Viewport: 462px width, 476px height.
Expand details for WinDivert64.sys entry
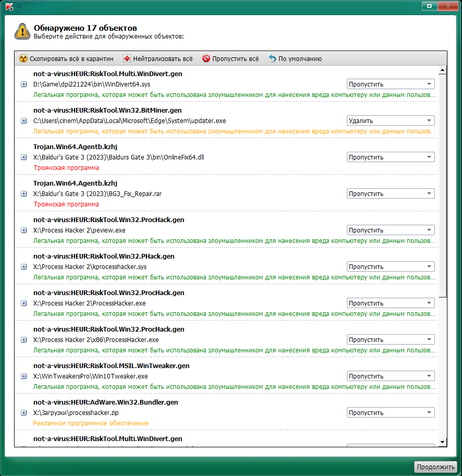point(23,84)
